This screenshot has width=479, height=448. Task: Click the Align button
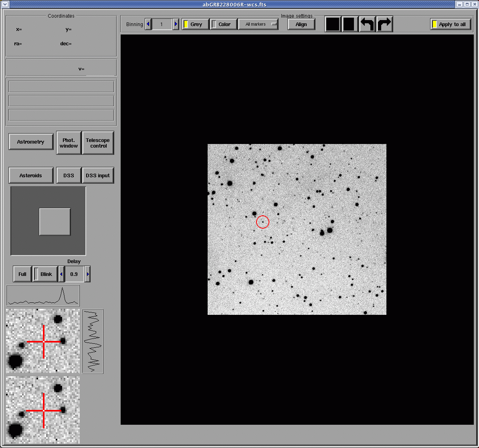(301, 24)
